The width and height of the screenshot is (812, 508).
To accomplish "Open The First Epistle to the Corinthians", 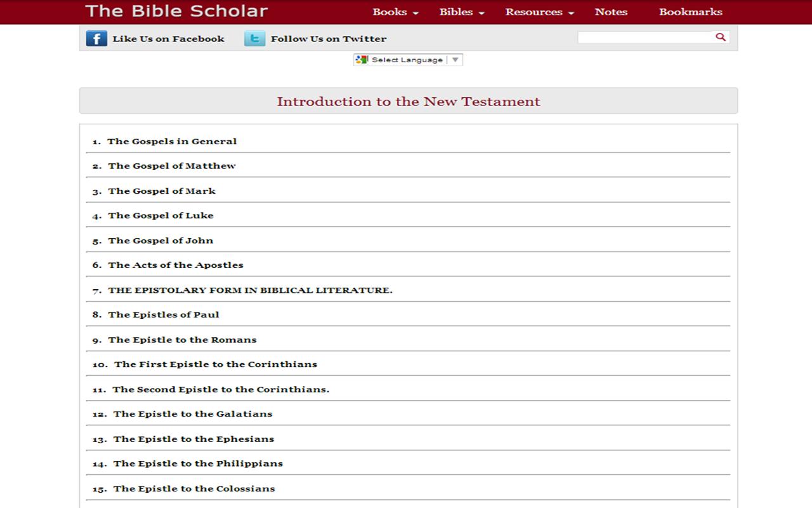I will pyautogui.click(x=216, y=364).
